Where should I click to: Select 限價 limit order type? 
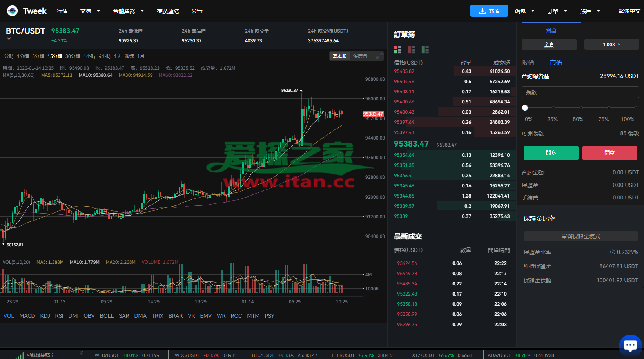coord(528,63)
